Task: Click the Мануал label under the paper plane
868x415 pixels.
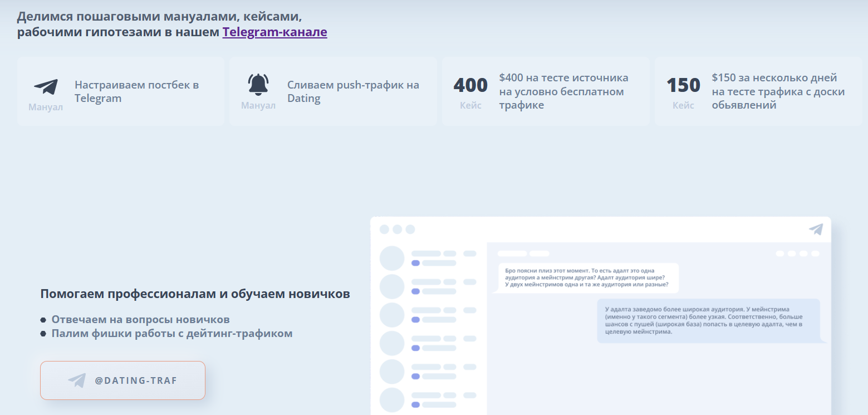Action: pyautogui.click(x=46, y=107)
